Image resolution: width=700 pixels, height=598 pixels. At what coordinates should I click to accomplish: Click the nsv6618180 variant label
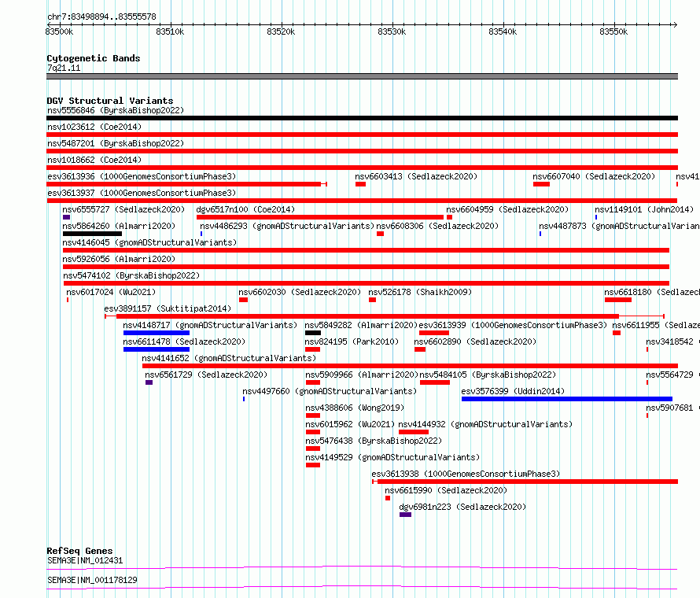click(652, 292)
